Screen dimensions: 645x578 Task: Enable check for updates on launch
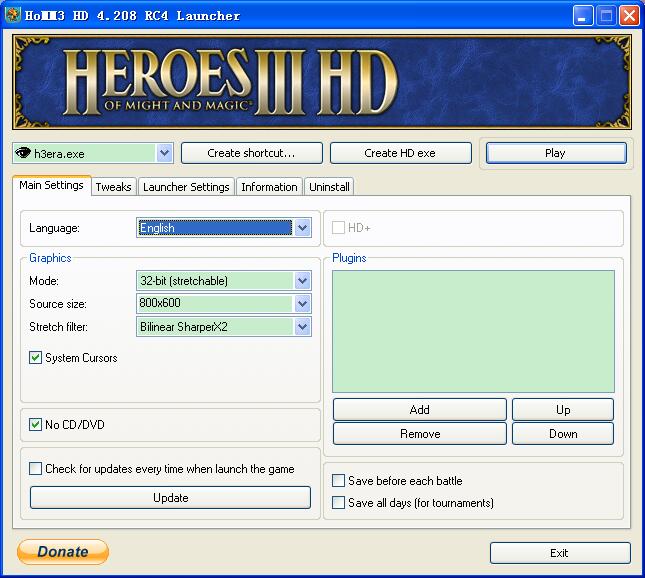tap(35, 469)
